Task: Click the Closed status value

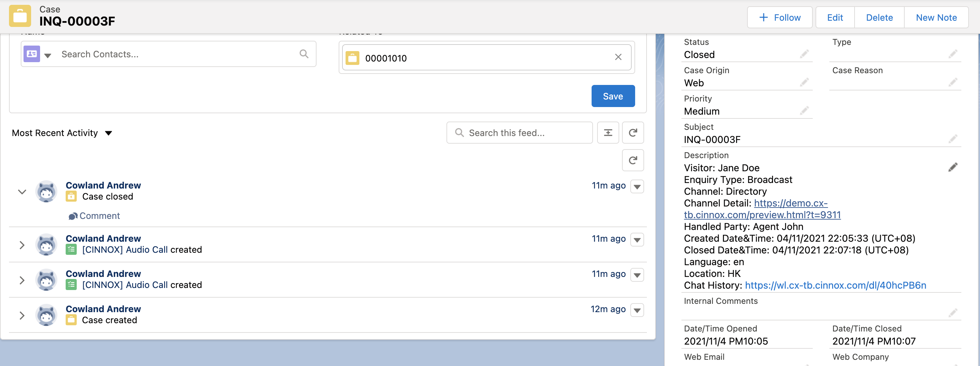Action: click(699, 55)
